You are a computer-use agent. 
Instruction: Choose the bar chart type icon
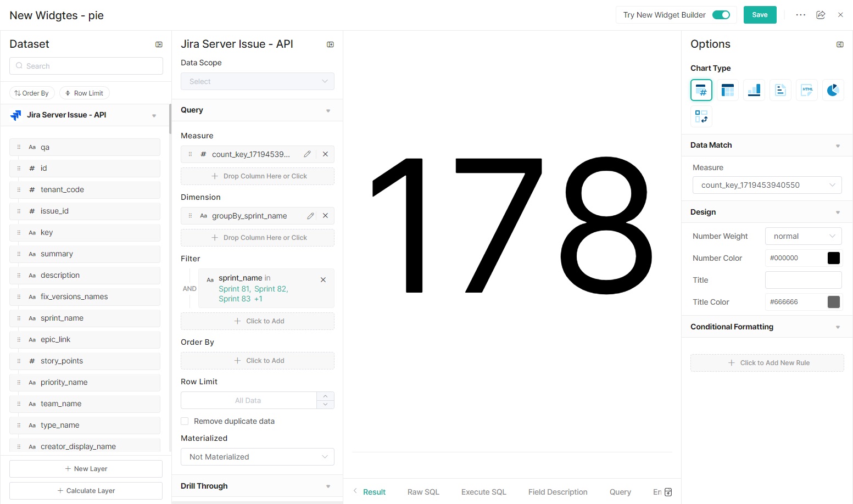pyautogui.click(x=754, y=90)
